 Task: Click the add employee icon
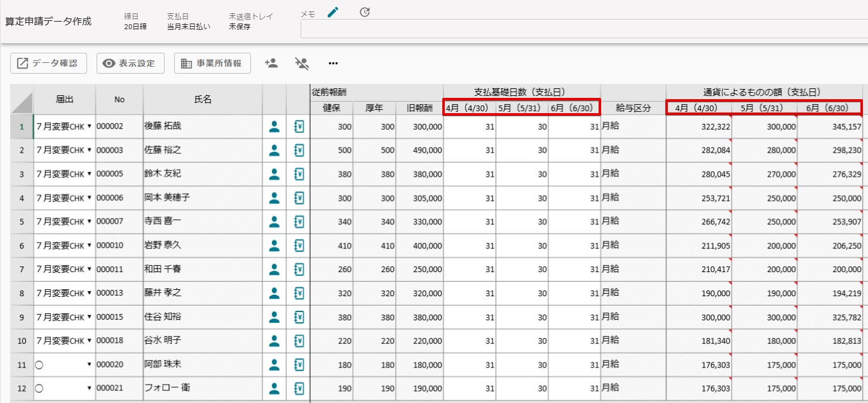click(271, 63)
